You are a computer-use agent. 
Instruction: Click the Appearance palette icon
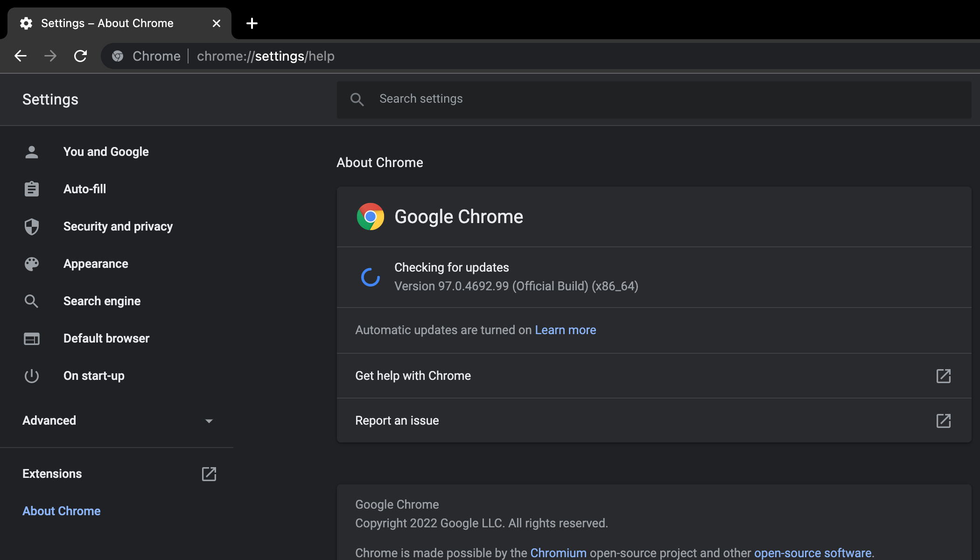pos(31,263)
